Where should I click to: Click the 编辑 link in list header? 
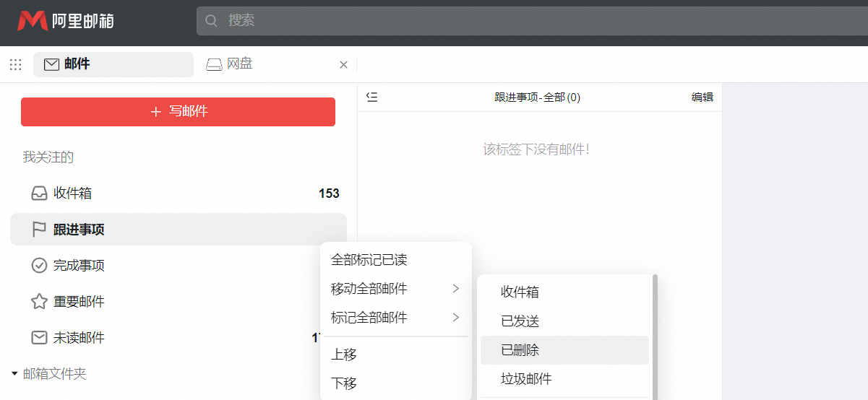pos(702,97)
